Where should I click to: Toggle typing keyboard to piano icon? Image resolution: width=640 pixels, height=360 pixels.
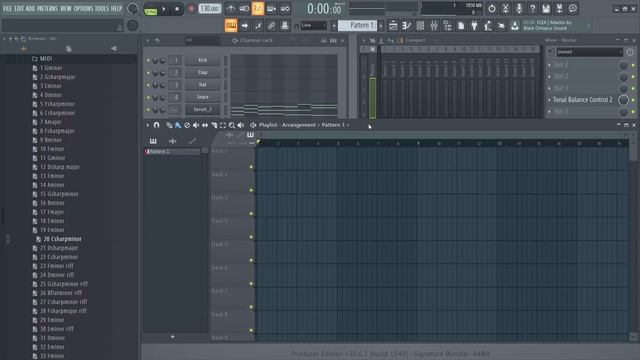point(231,26)
